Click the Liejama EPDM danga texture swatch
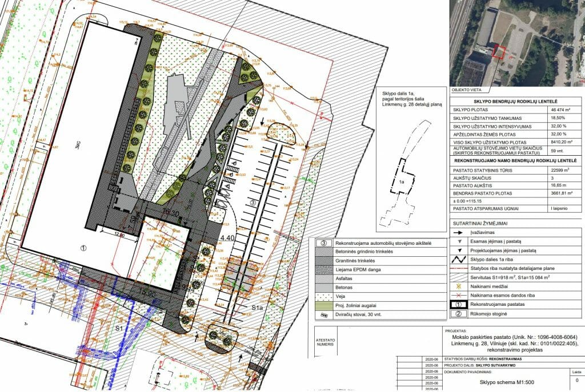Image resolution: width=585 pixels, height=392 pixels. coord(324,270)
